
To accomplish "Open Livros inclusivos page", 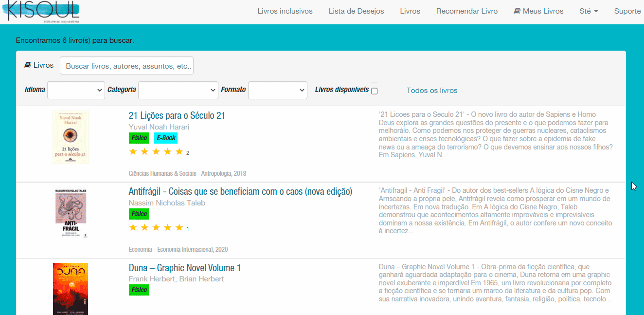I will [285, 11].
